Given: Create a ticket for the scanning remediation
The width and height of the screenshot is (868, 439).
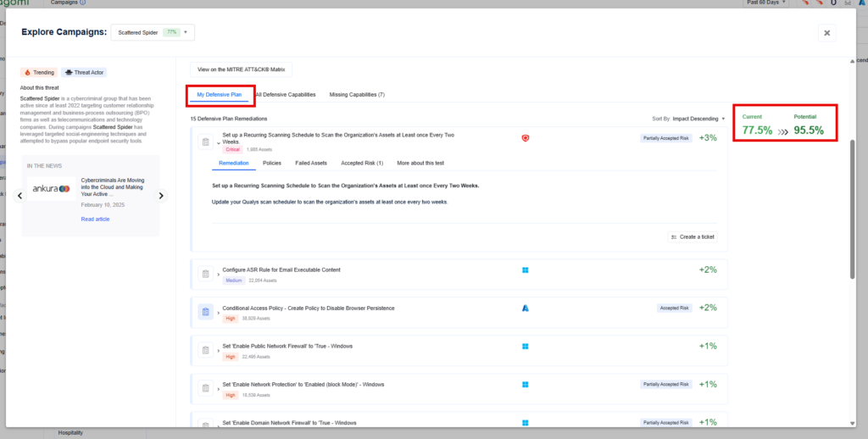Looking at the screenshot, I should tap(693, 237).
